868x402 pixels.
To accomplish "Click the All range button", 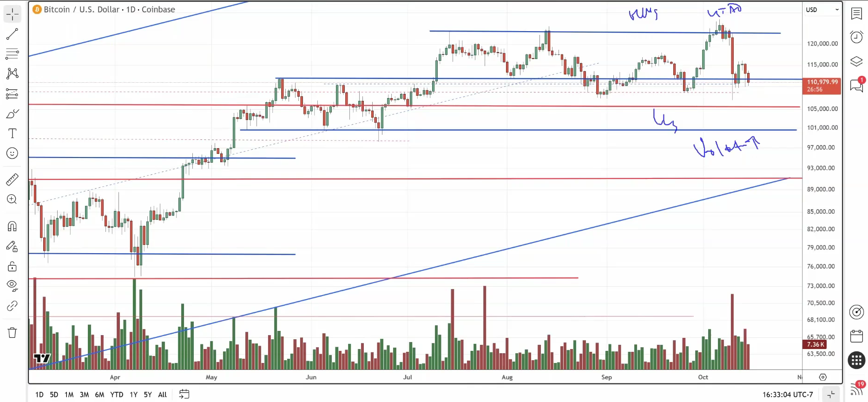I will tap(162, 395).
